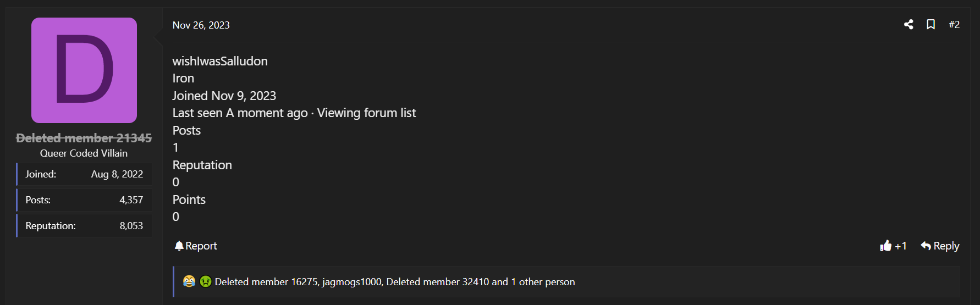This screenshot has height=305, width=980.
Task: Open jagmogs1000 profile from reactions
Action: click(x=352, y=282)
